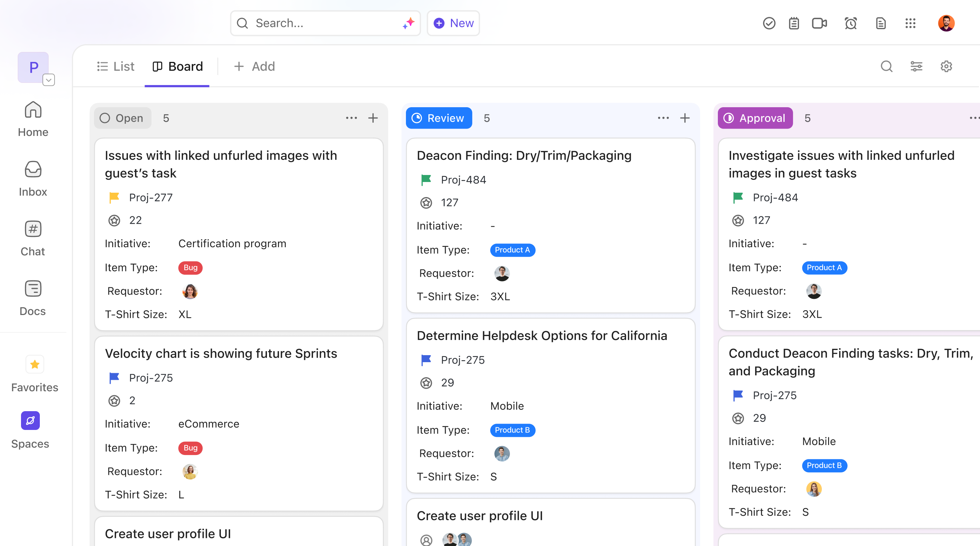
Task: Click Bug tag on Issues with linked images card
Action: click(190, 267)
